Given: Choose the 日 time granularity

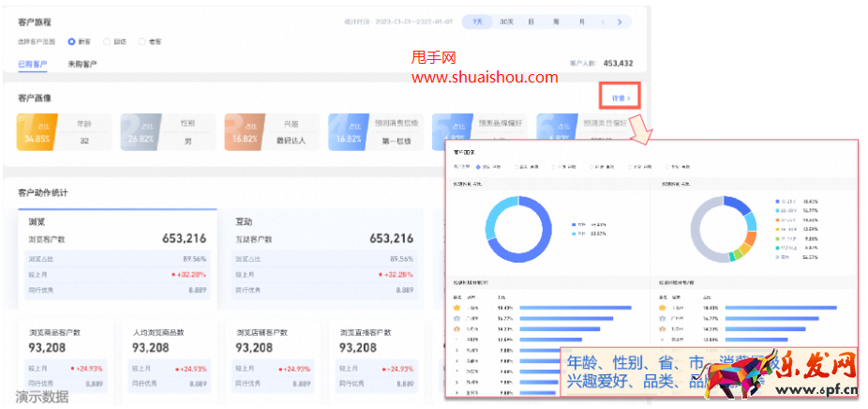Looking at the screenshot, I should 531,23.
